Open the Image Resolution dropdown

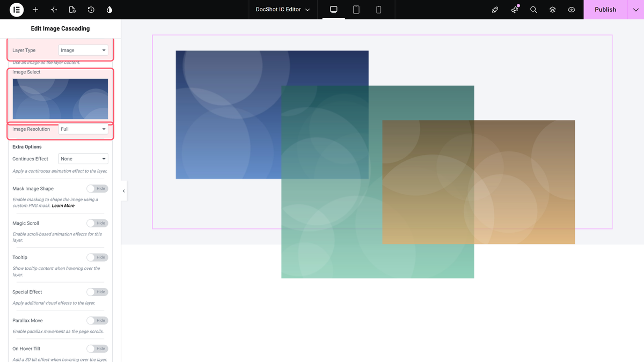pyautogui.click(x=83, y=129)
